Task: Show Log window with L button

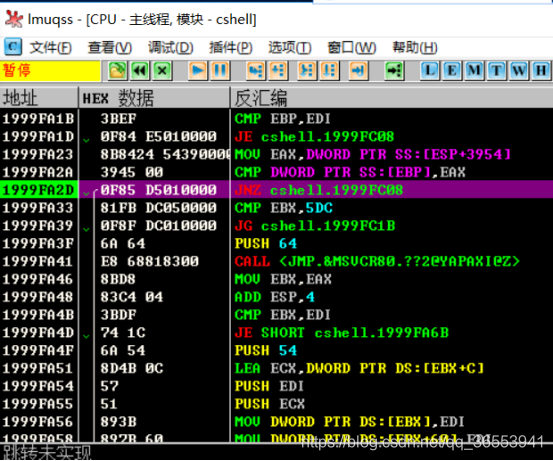Action: coord(430,71)
